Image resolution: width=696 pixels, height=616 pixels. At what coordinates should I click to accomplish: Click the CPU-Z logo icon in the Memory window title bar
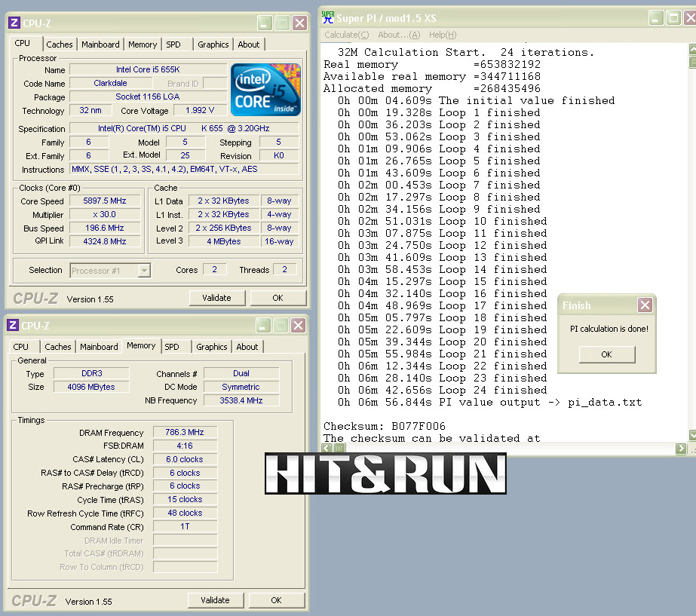13,326
